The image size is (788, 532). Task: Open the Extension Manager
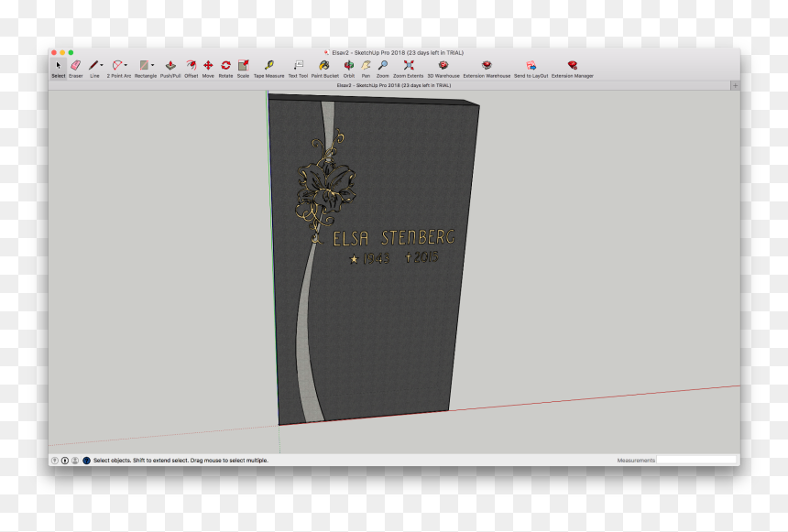pyautogui.click(x=573, y=69)
